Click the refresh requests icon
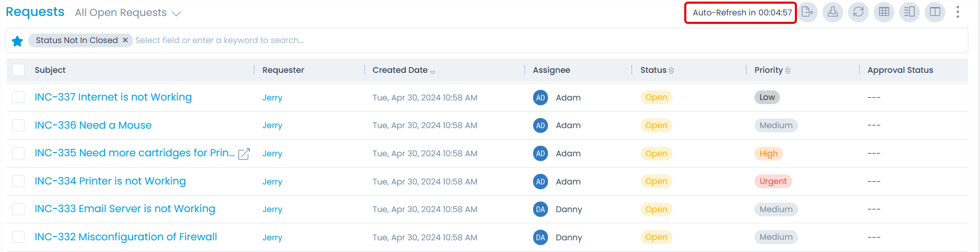The width and height of the screenshot is (980, 252). tap(858, 12)
